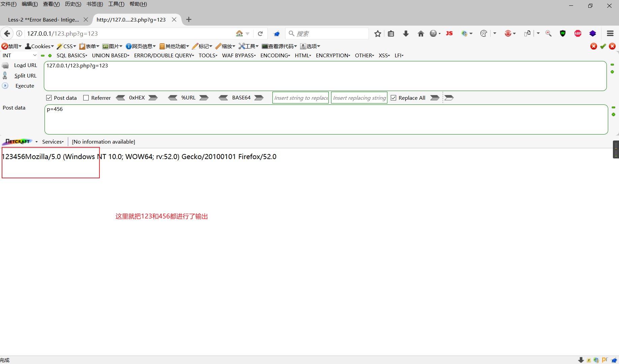Open the Firefox bookmarks star icon
Image resolution: width=619 pixels, height=364 pixels.
click(x=377, y=33)
